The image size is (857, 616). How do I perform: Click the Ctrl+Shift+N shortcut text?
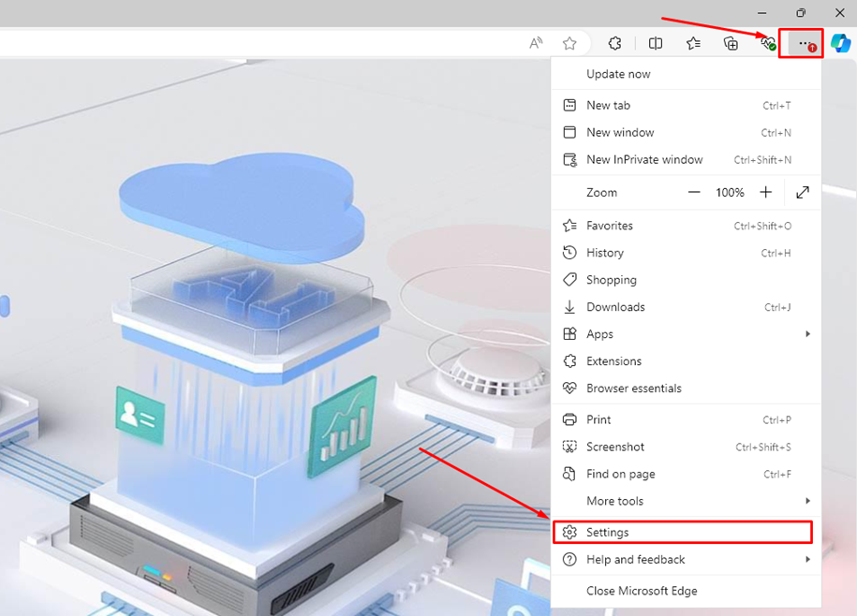point(762,160)
